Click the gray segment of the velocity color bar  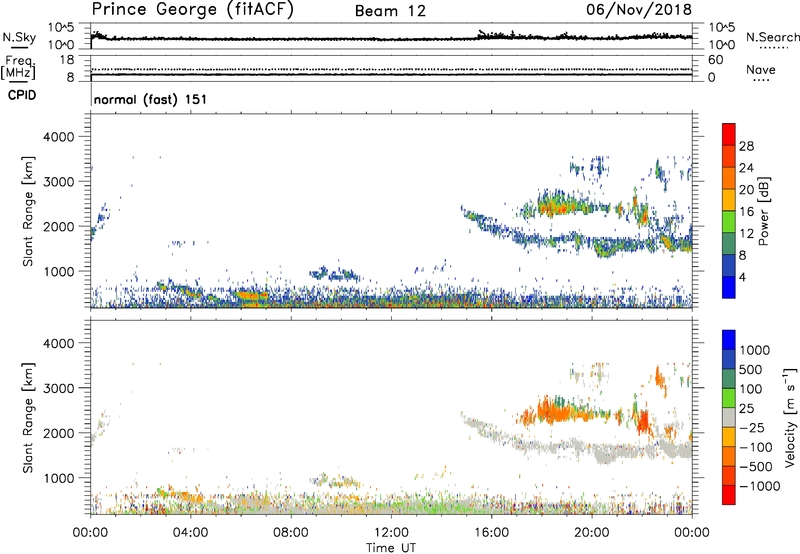coord(729,417)
